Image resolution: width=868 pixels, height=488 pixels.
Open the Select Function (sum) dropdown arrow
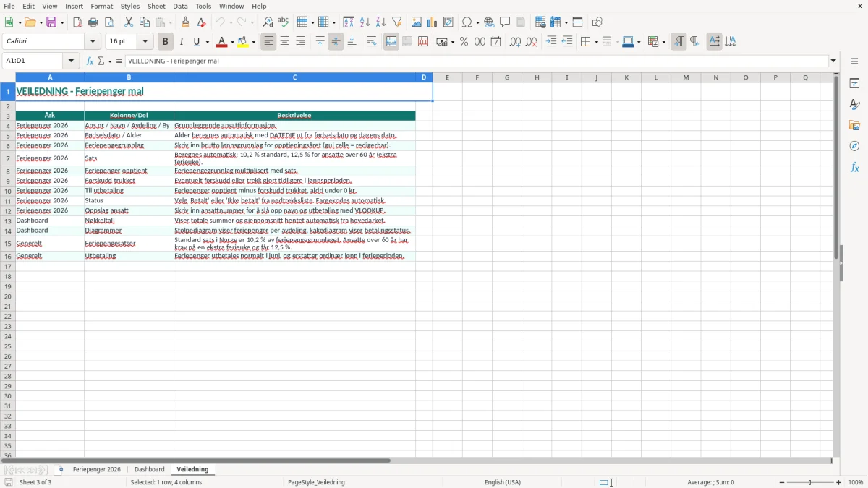click(x=110, y=61)
